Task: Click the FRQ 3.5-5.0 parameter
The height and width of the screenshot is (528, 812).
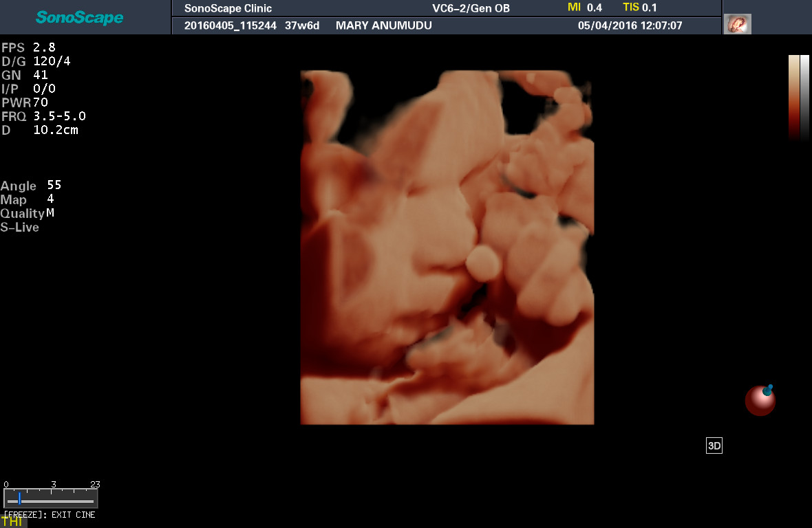Action: (43, 116)
